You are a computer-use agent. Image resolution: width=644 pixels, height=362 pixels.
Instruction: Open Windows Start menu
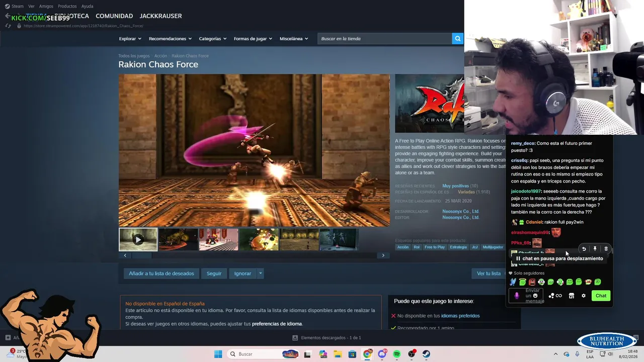tap(218, 354)
